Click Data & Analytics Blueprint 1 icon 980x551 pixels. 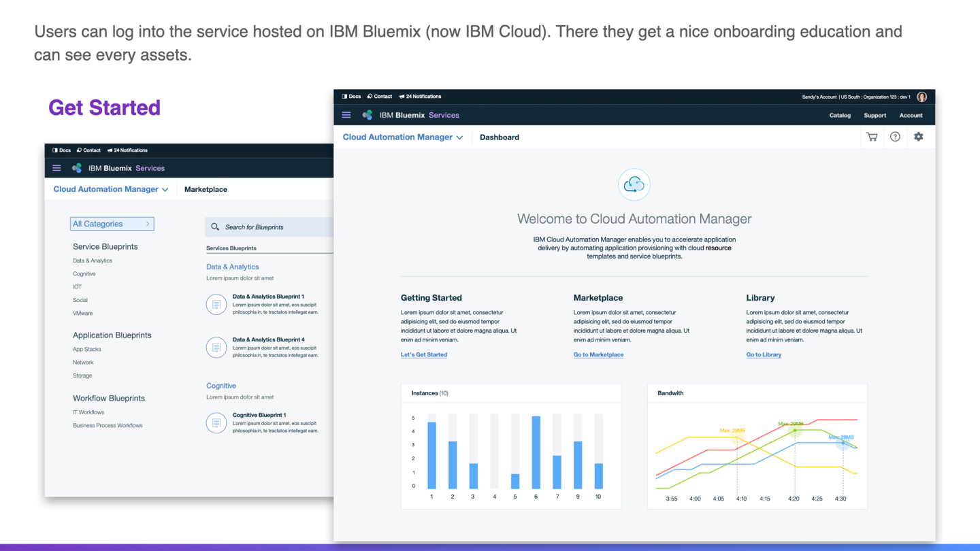216,304
